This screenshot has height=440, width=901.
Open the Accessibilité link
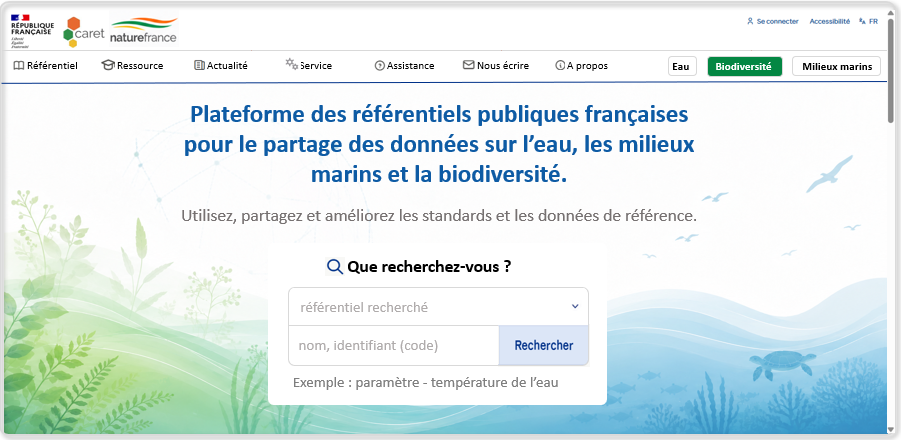coord(829,21)
